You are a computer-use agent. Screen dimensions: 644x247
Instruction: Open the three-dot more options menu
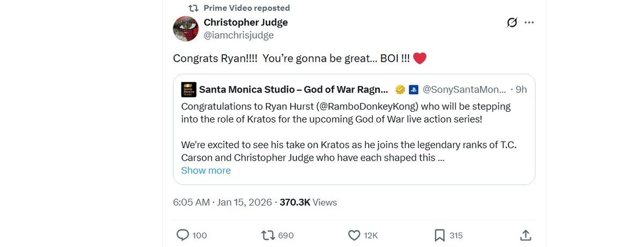(529, 23)
